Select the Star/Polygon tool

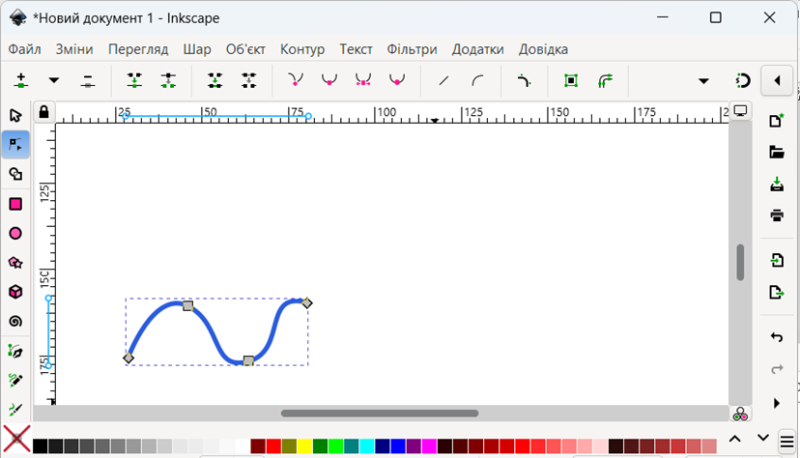pyautogui.click(x=15, y=262)
